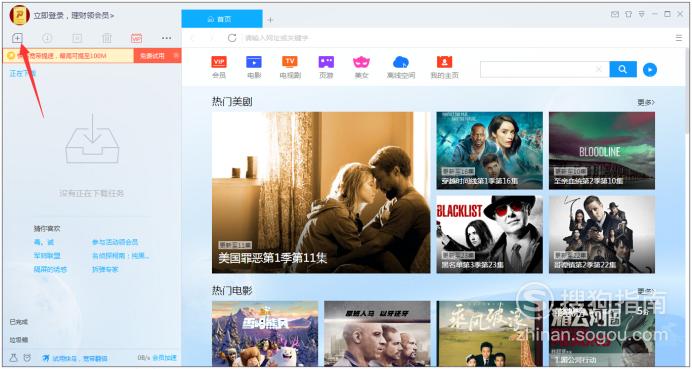Click the 拆弹专家 recommendation link
The height and width of the screenshot is (369, 692).
click(x=105, y=269)
